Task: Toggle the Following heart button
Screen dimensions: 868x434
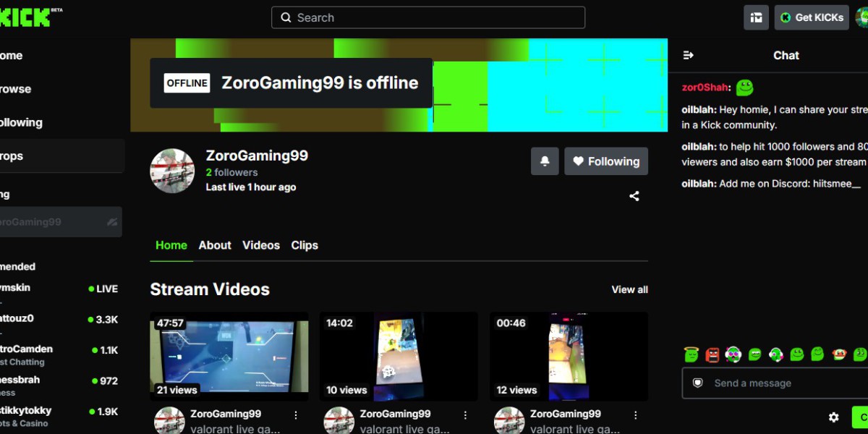Action: pyautogui.click(x=606, y=161)
